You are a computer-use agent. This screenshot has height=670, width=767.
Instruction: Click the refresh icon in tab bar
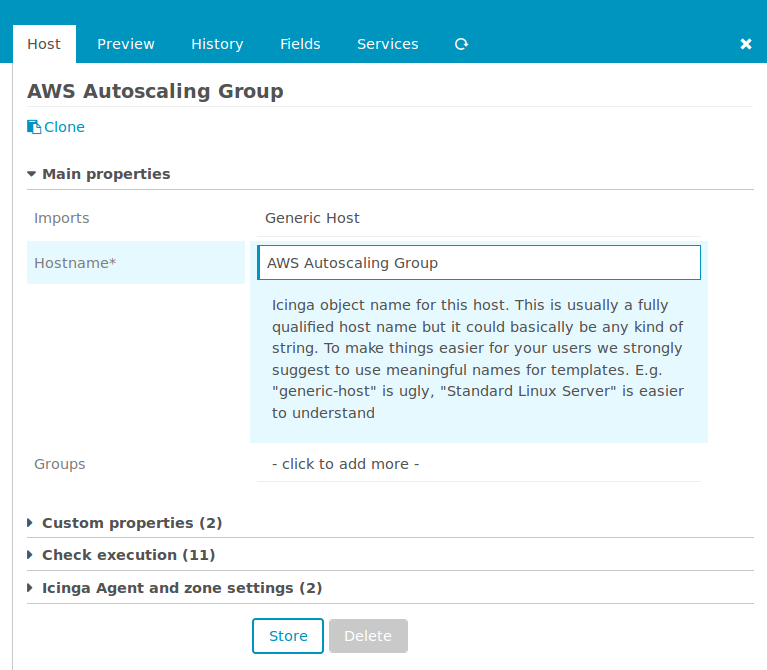coord(461,45)
